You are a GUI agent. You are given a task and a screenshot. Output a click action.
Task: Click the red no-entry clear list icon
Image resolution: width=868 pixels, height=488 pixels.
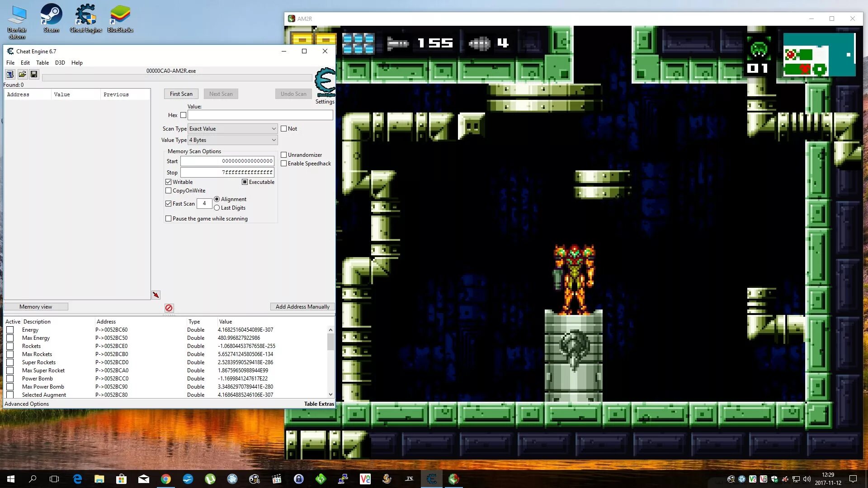tap(169, 308)
